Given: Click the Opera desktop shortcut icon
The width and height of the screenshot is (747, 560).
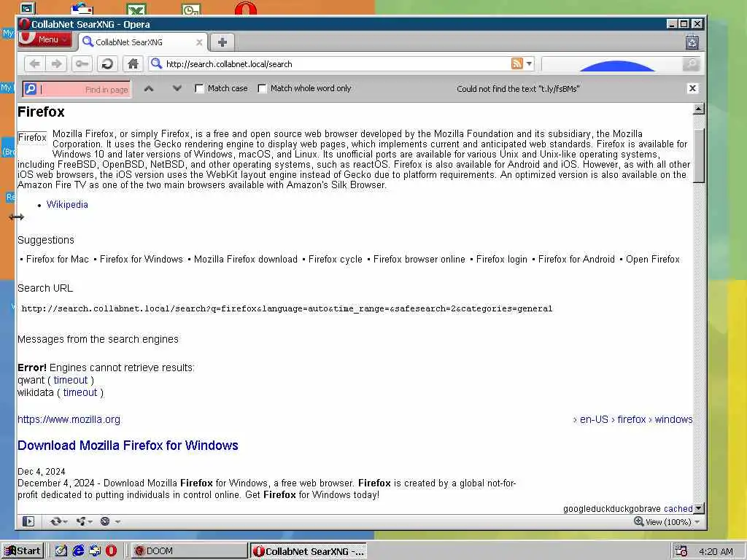Looking at the screenshot, I should [245, 7].
